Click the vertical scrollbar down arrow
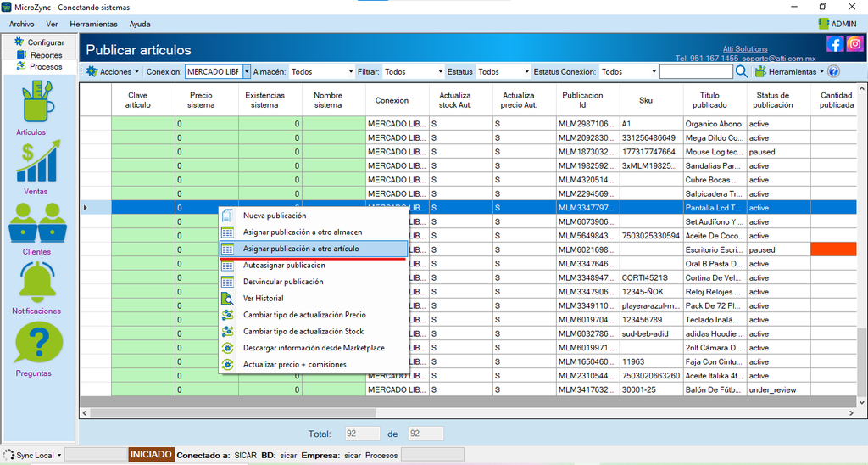 point(861,402)
